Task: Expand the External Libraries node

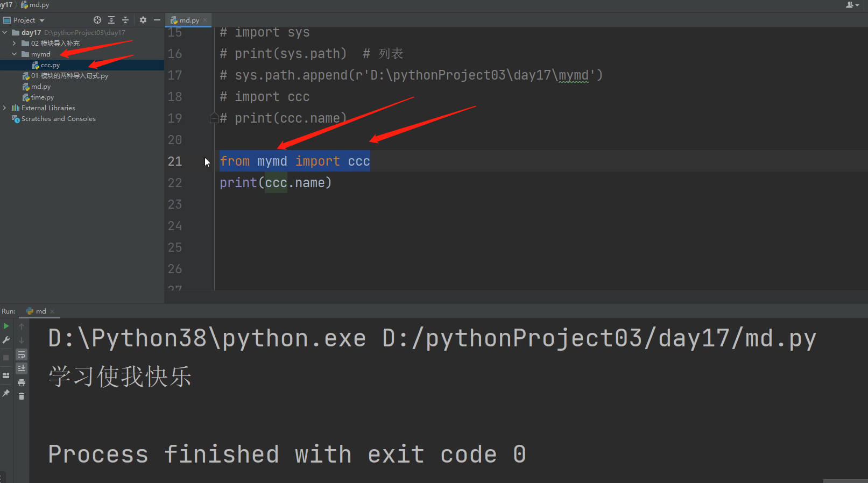Action: (x=5, y=108)
